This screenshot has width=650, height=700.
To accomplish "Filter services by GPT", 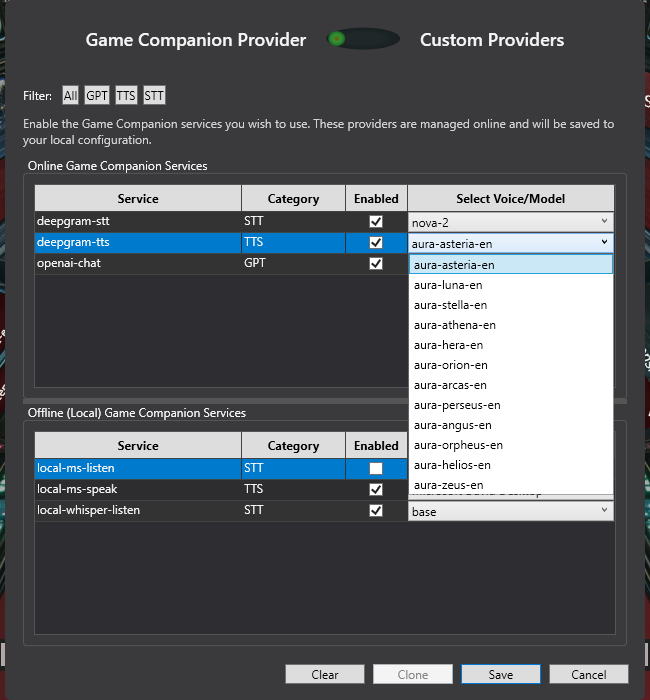I will click(x=97, y=96).
